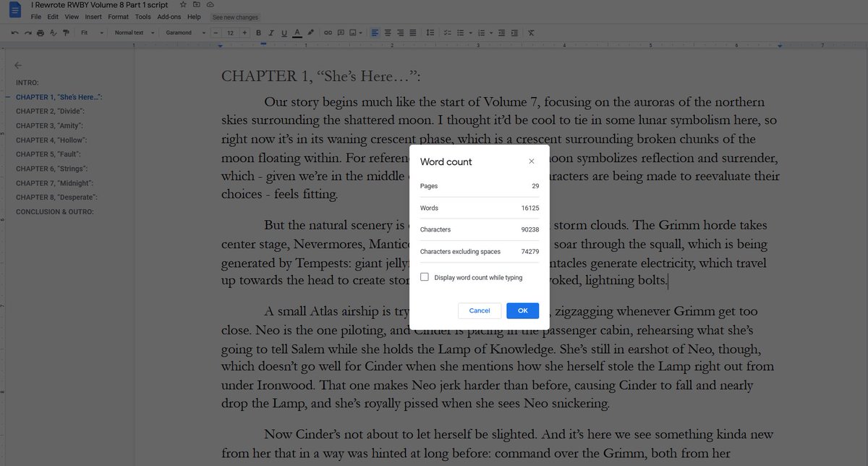Check cloud save status icon
The image size is (868, 466).
[x=210, y=4]
